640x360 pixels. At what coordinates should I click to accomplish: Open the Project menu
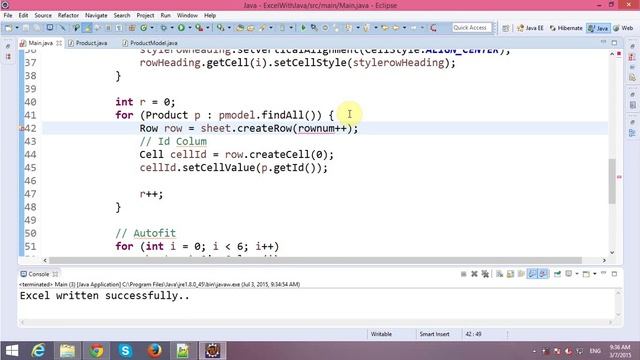pos(145,16)
